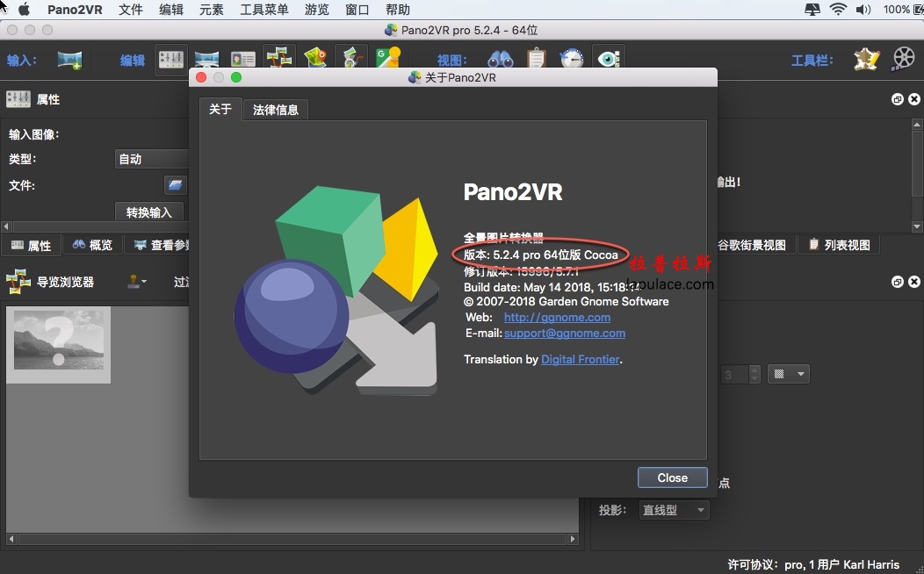The height and width of the screenshot is (574, 924).
Task: Open the Pano2VR application menu
Action: click(75, 10)
